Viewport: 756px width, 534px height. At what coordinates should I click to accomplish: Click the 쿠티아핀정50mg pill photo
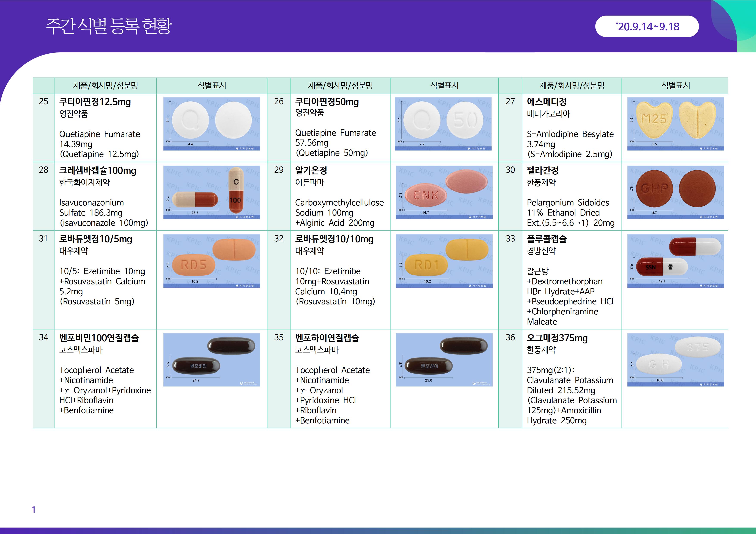point(443,124)
